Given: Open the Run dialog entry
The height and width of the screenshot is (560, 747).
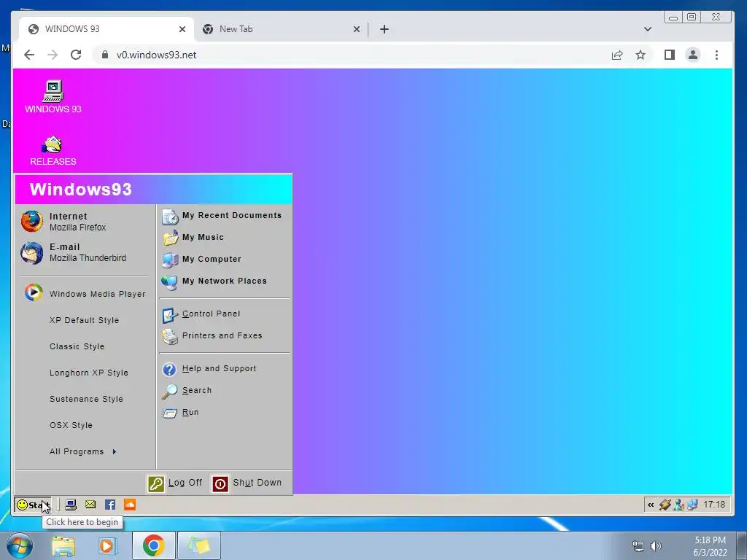Looking at the screenshot, I should [x=180, y=413].
